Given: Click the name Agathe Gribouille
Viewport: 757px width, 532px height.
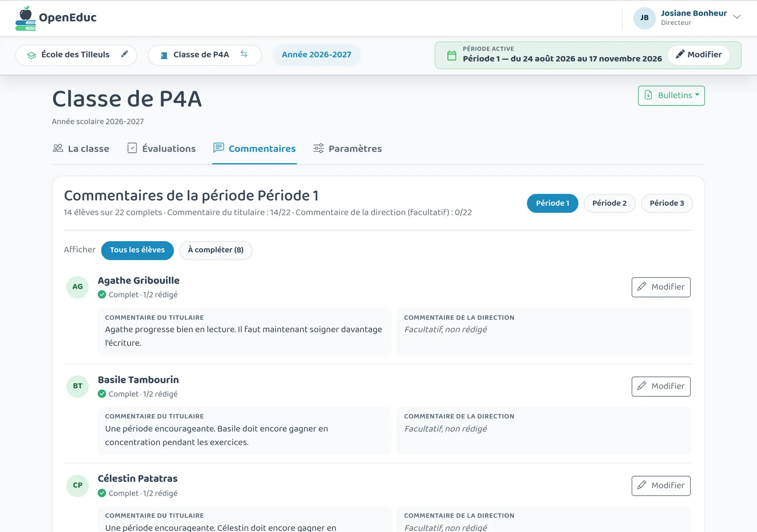Looking at the screenshot, I should (x=139, y=280).
